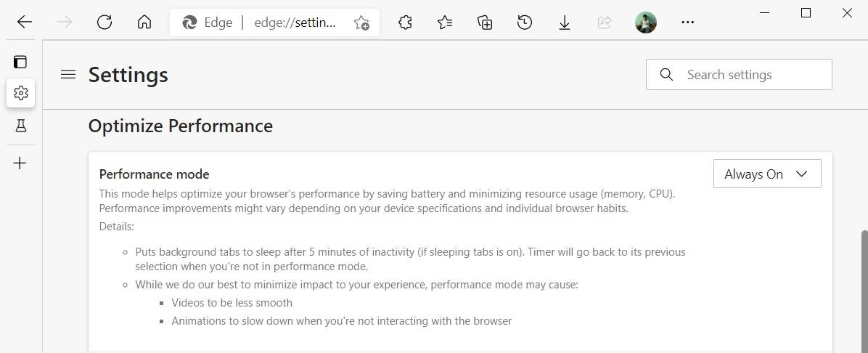Open the Favorites list icon
This screenshot has height=353, width=868.
[x=445, y=23]
